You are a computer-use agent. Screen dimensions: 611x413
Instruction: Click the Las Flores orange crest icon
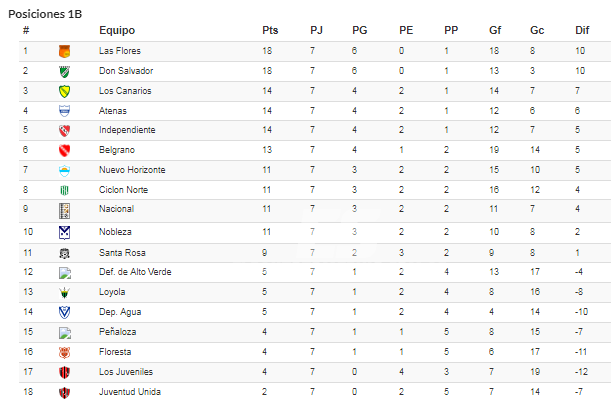64,51
